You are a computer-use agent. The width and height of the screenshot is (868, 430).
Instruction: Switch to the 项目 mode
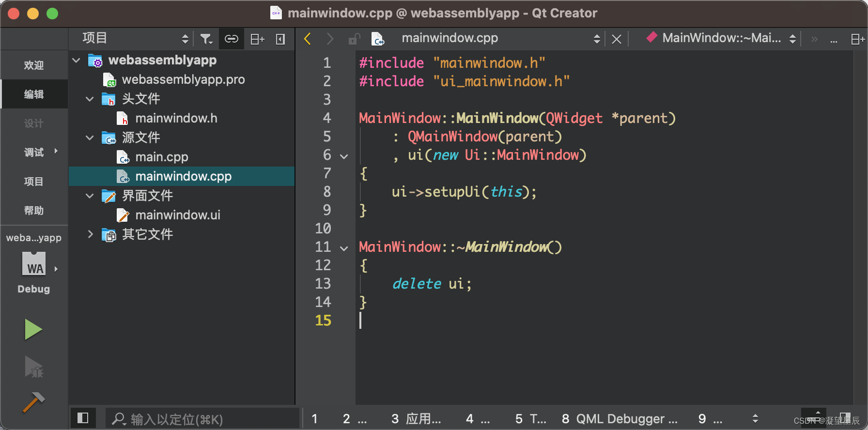[34, 181]
